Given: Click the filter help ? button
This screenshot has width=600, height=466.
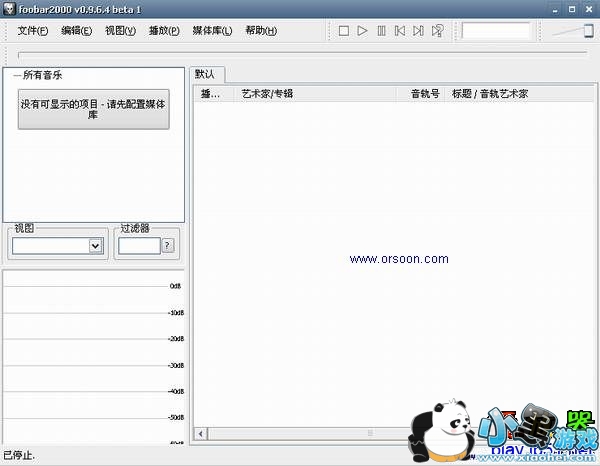Looking at the screenshot, I should 168,246.
